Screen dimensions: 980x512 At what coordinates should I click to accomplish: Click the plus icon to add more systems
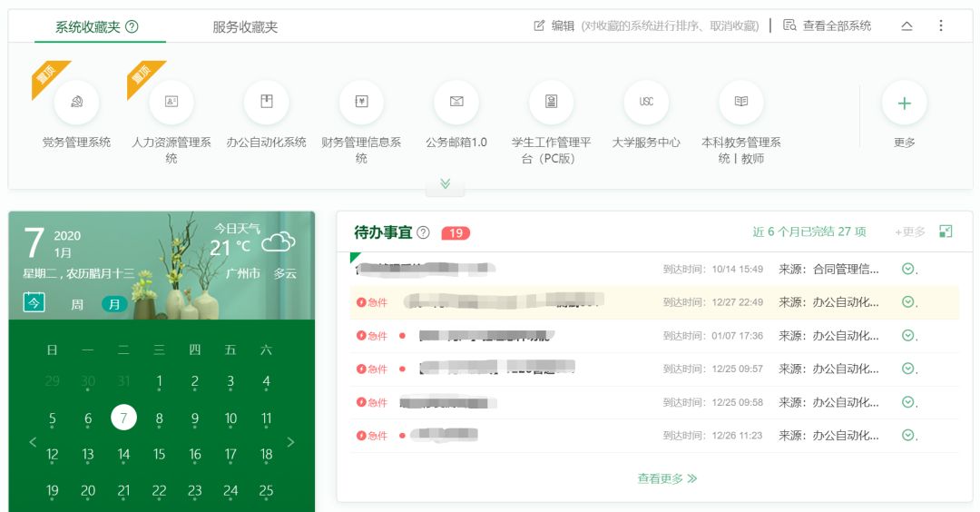[x=904, y=103]
